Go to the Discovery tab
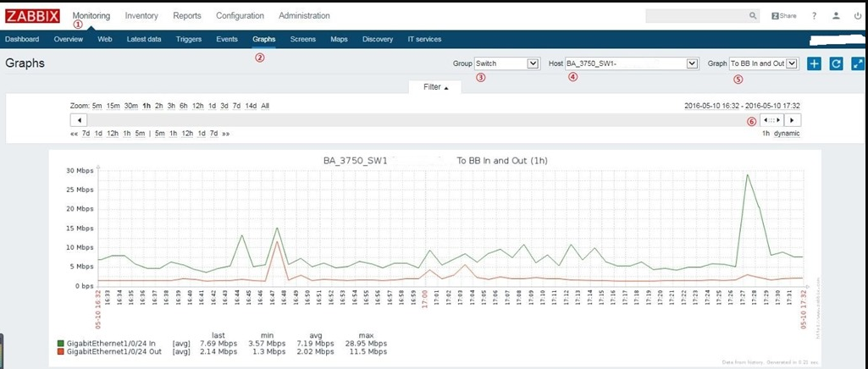 coord(378,39)
